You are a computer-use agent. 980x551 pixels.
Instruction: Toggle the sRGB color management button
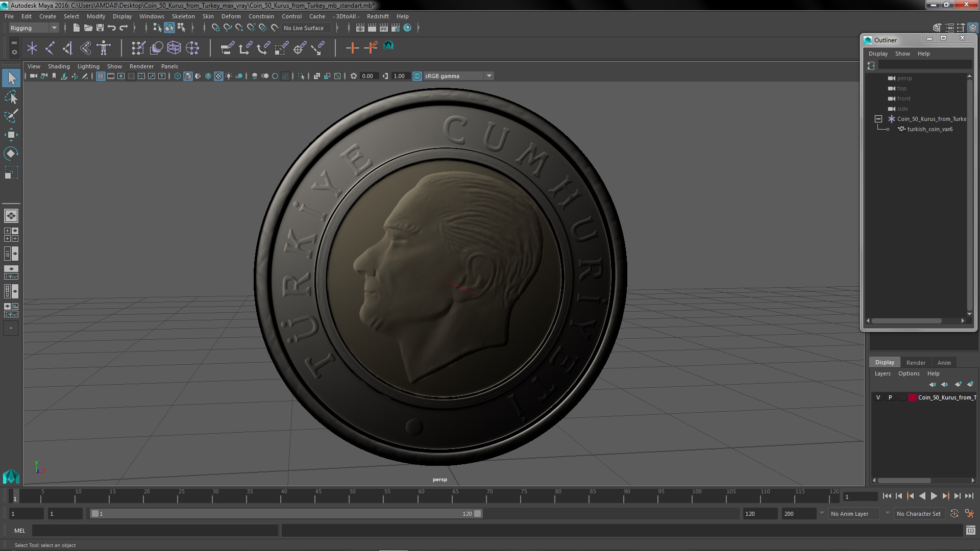click(x=417, y=76)
